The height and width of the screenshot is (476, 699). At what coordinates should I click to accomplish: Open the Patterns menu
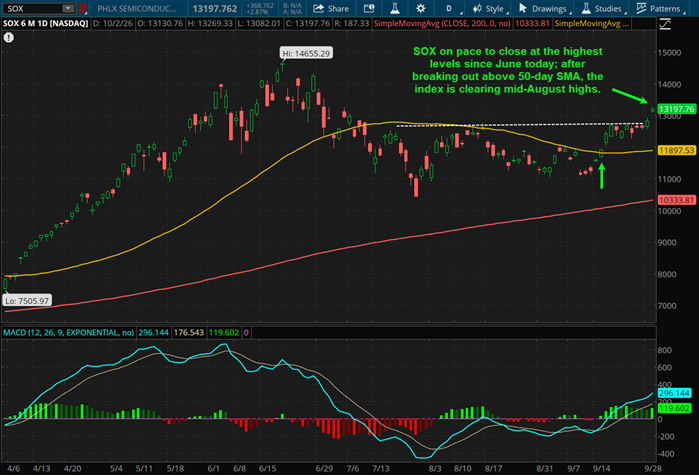660,8
